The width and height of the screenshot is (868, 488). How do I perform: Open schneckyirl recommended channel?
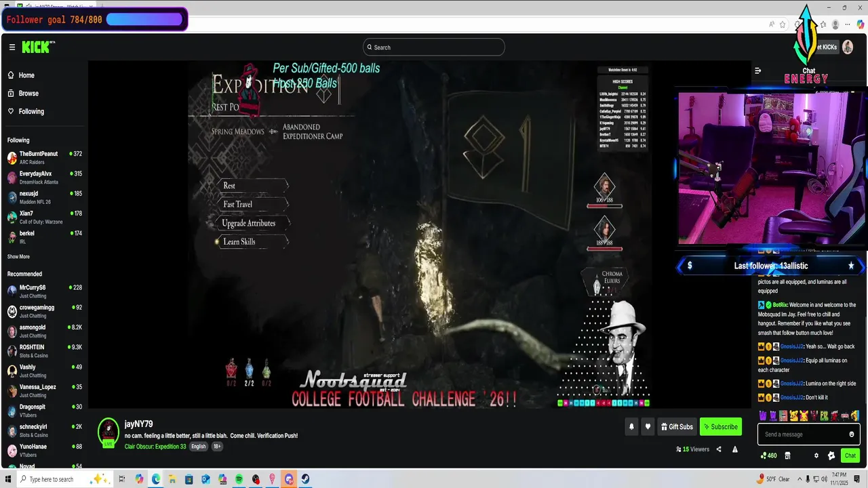click(x=45, y=430)
